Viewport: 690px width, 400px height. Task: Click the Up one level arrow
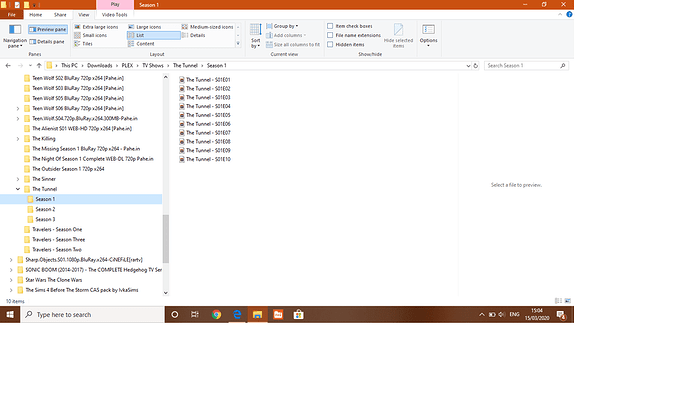(x=39, y=66)
